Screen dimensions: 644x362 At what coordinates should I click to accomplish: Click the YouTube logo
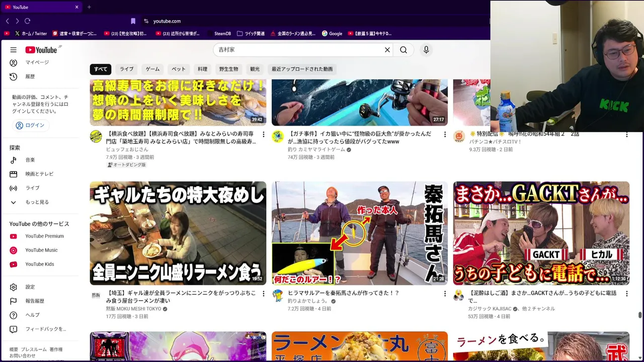(41, 50)
